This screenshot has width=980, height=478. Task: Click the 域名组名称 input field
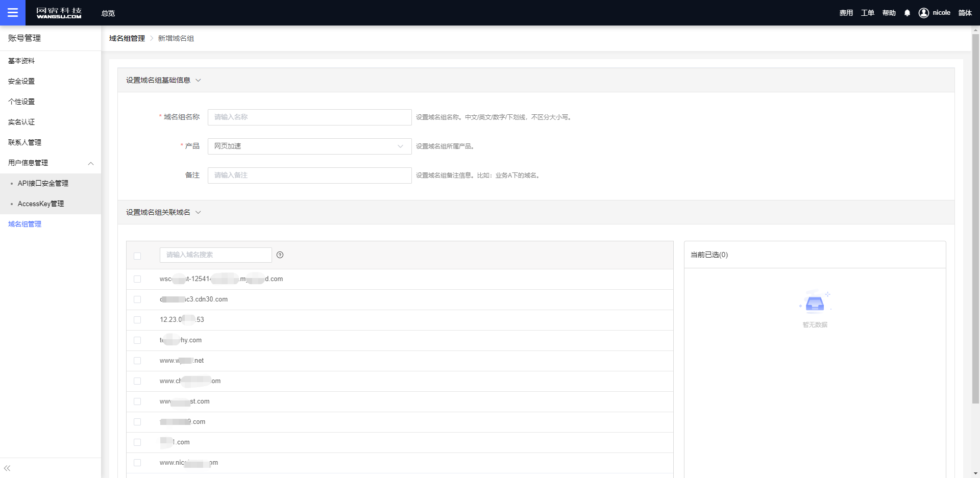coord(309,117)
